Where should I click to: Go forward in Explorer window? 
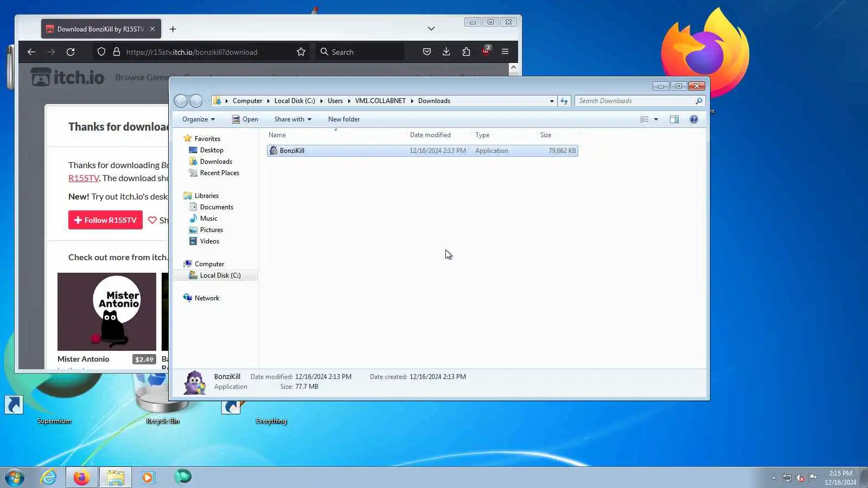pyautogui.click(x=196, y=101)
